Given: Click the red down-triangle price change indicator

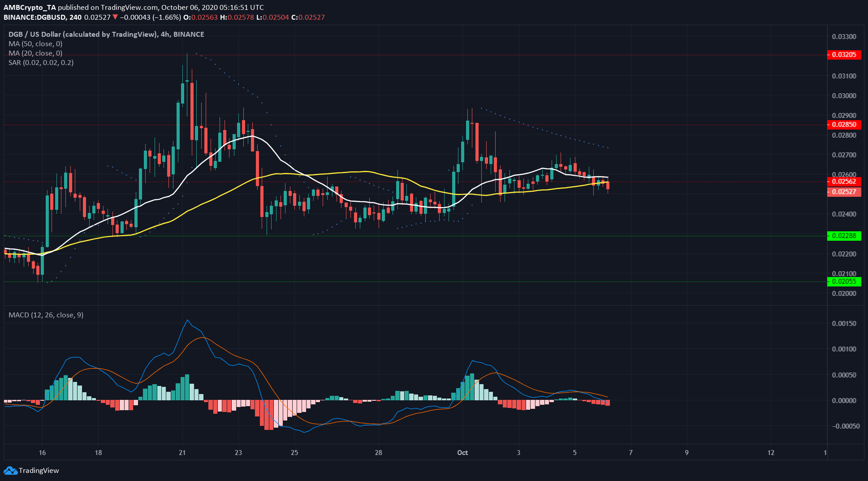Looking at the screenshot, I should coord(115,17).
